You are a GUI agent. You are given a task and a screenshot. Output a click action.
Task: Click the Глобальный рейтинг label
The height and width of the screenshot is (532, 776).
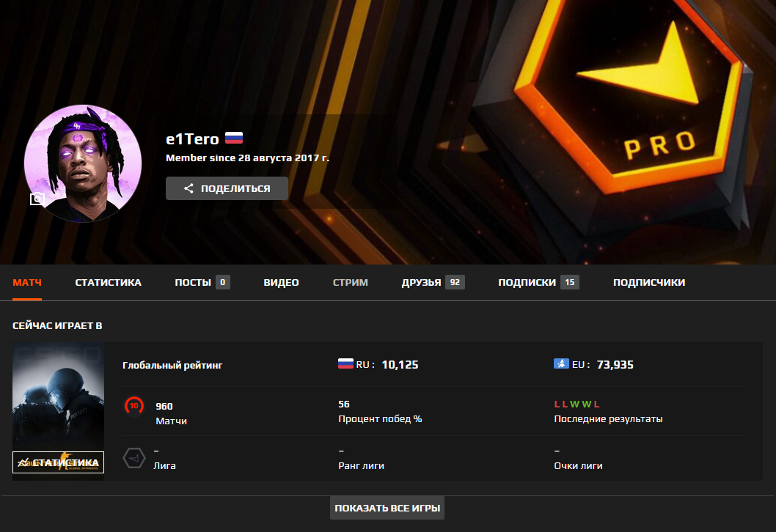click(x=172, y=365)
